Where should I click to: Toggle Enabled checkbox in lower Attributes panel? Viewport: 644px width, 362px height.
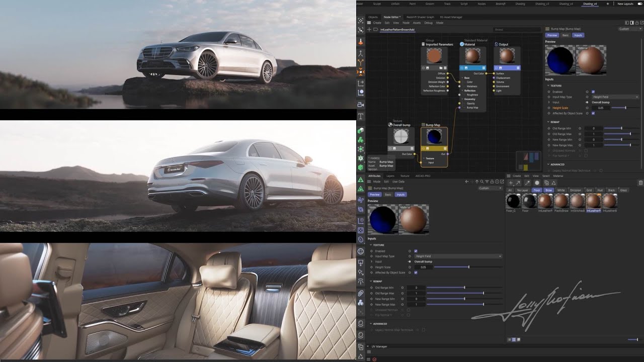(x=416, y=251)
